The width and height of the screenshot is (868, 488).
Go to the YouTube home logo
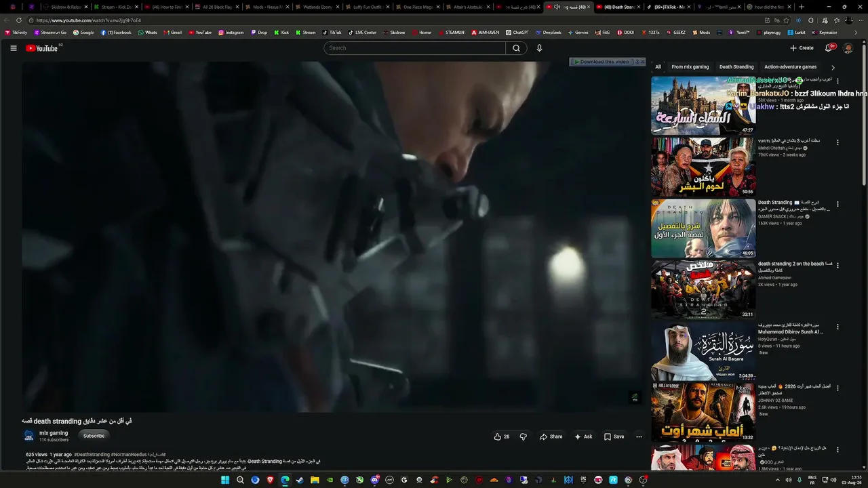tap(42, 48)
